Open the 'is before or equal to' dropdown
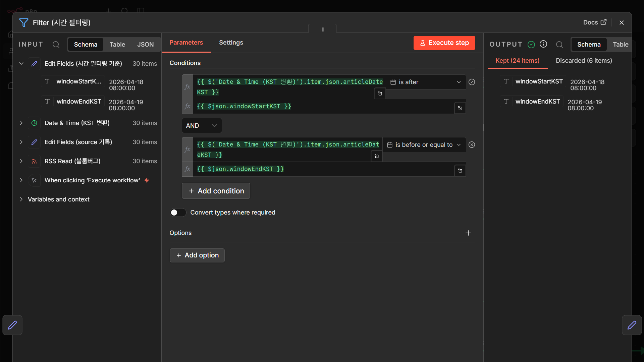 424,145
